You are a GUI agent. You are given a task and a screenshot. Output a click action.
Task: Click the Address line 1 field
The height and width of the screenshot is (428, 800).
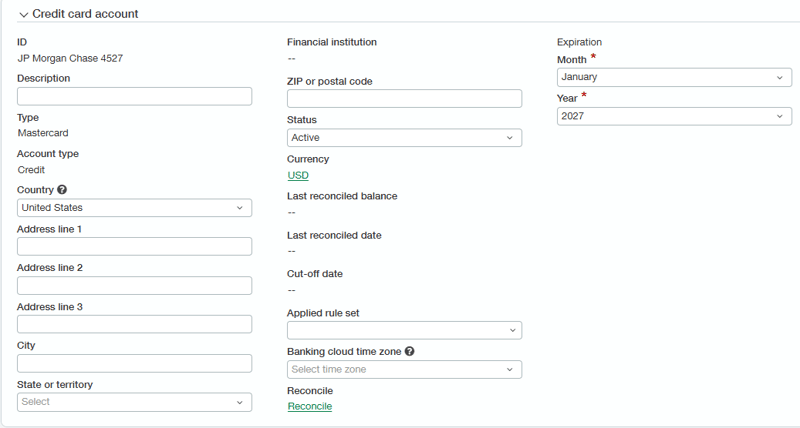(134, 246)
